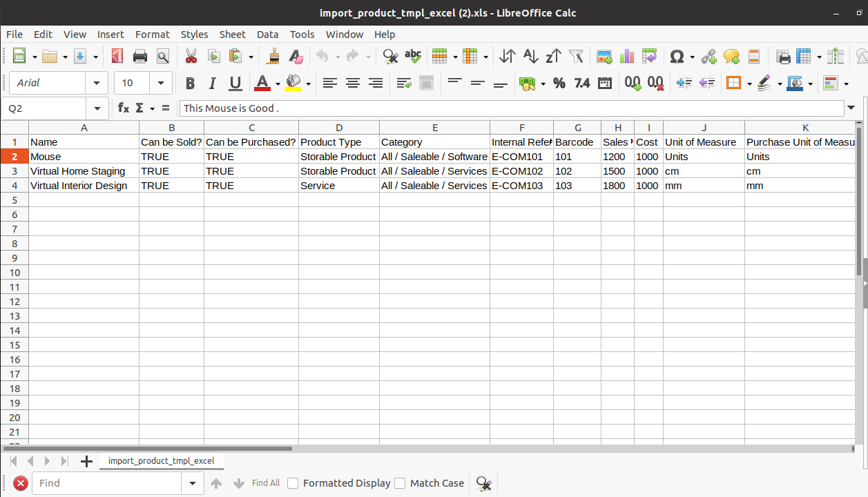
Task: Click the Format as Percent icon
Action: point(559,84)
